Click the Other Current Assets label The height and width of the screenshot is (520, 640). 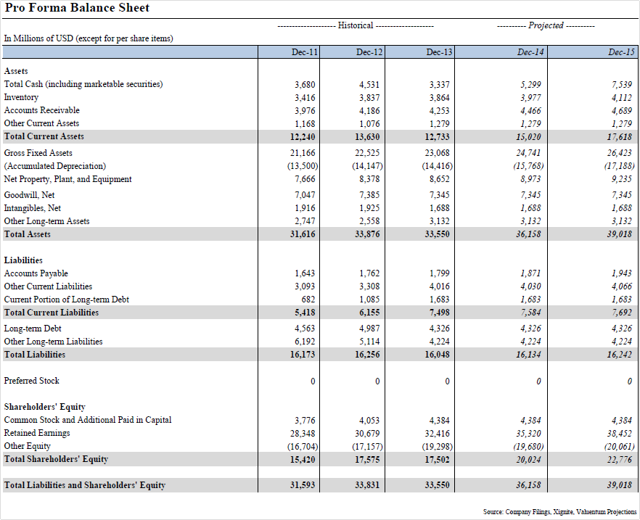[x=42, y=123]
